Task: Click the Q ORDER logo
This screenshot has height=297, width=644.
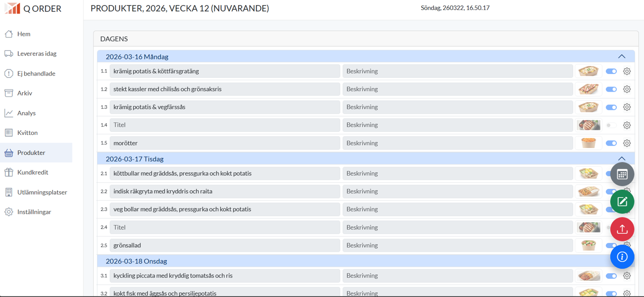Action: (x=33, y=9)
